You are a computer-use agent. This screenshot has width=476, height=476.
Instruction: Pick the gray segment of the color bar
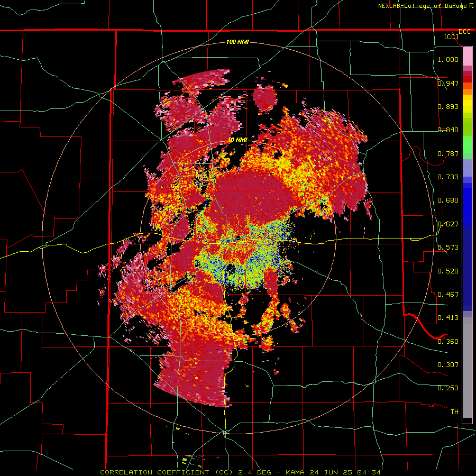tap(467, 368)
